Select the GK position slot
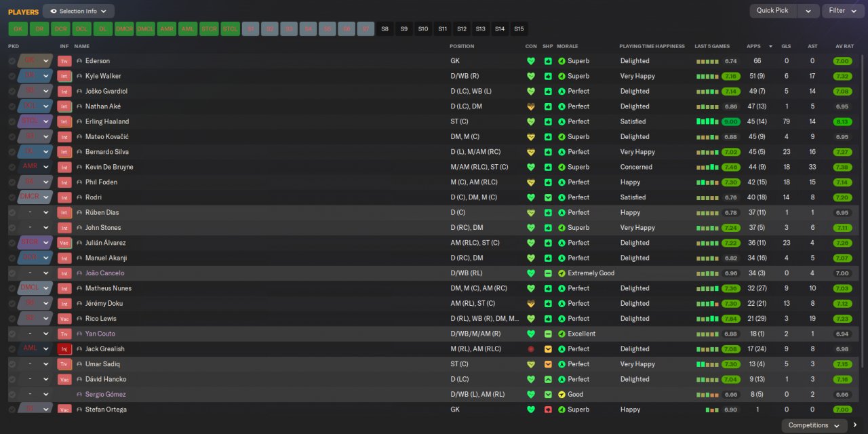This screenshot has height=434, width=868. coord(18,29)
